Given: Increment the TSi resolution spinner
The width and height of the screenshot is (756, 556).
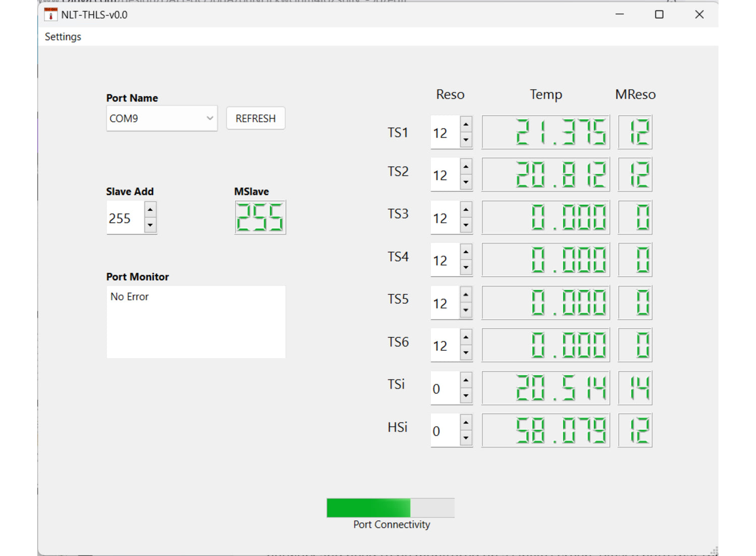Looking at the screenshot, I should pyautogui.click(x=466, y=380).
